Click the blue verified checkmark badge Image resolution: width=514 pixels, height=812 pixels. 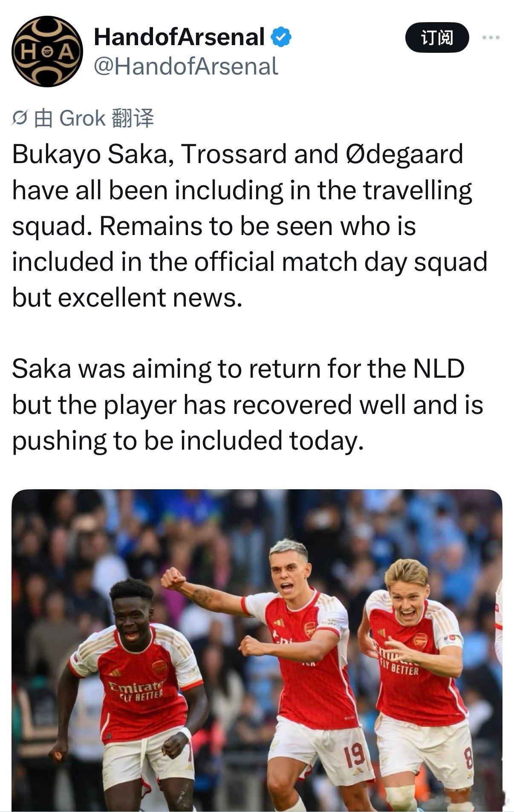281,37
